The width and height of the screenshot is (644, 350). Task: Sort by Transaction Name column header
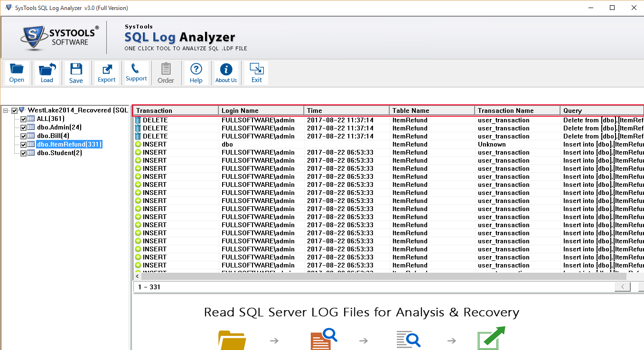(517, 111)
